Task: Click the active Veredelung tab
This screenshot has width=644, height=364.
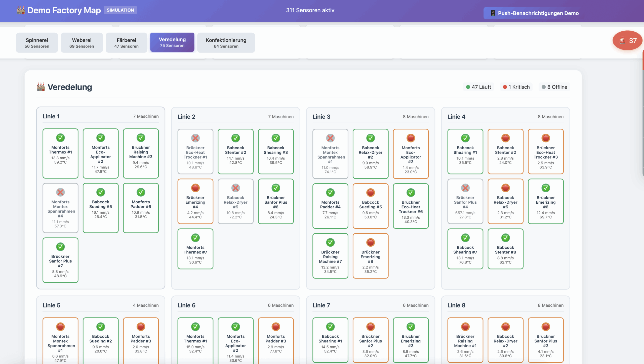Action: point(172,42)
